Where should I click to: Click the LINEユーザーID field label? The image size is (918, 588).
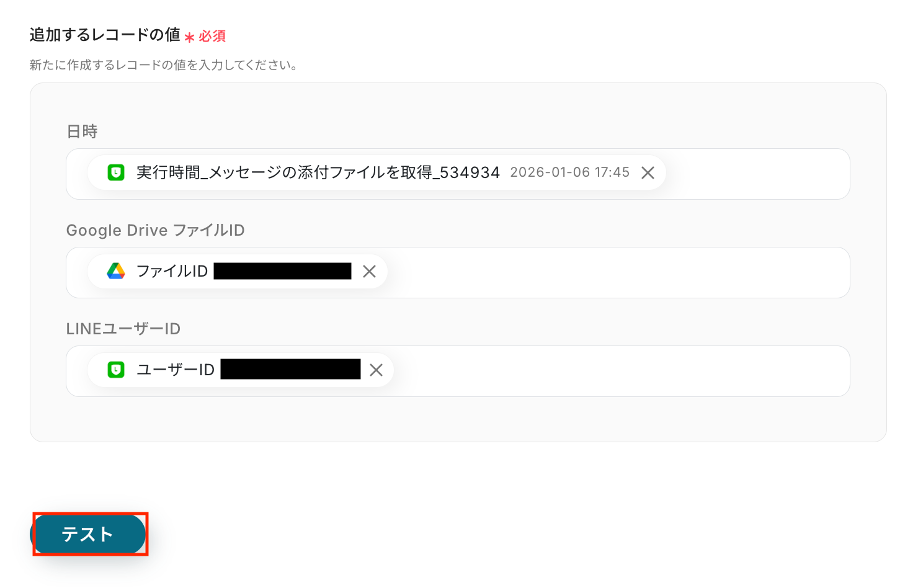[123, 329]
